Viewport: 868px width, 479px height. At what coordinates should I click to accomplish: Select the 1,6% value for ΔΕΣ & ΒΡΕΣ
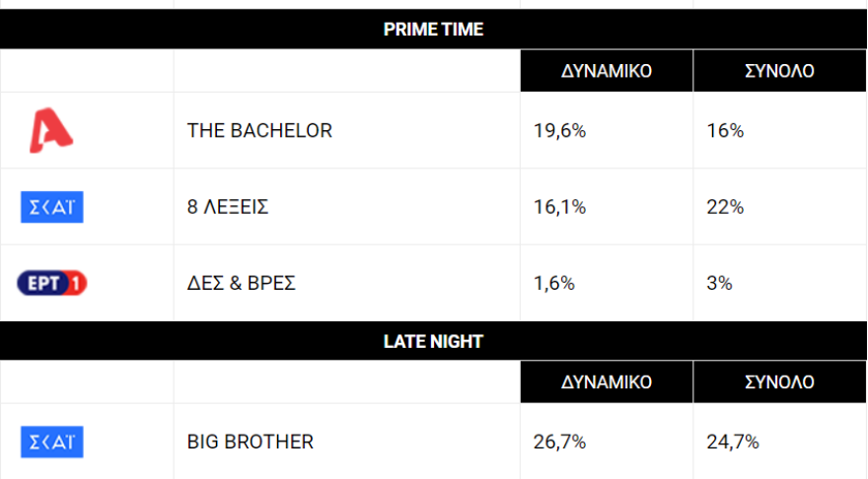click(555, 284)
